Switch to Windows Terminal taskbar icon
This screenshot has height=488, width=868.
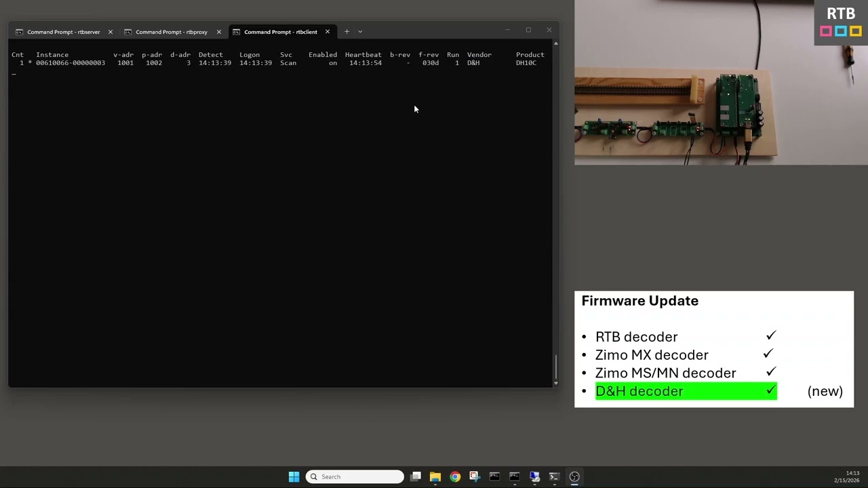(554, 476)
